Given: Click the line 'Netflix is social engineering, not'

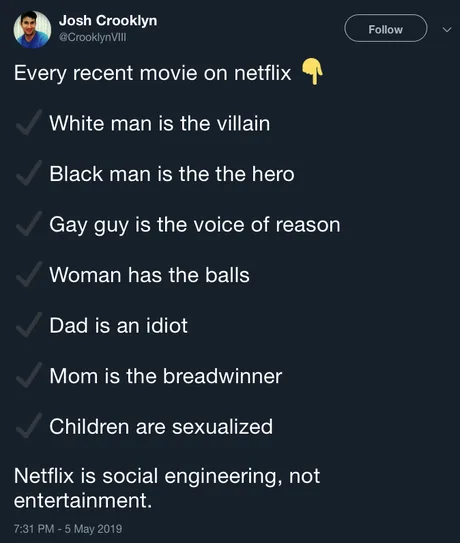Looking at the screenshot, I should pyautogui.click(x=167, y=476).
